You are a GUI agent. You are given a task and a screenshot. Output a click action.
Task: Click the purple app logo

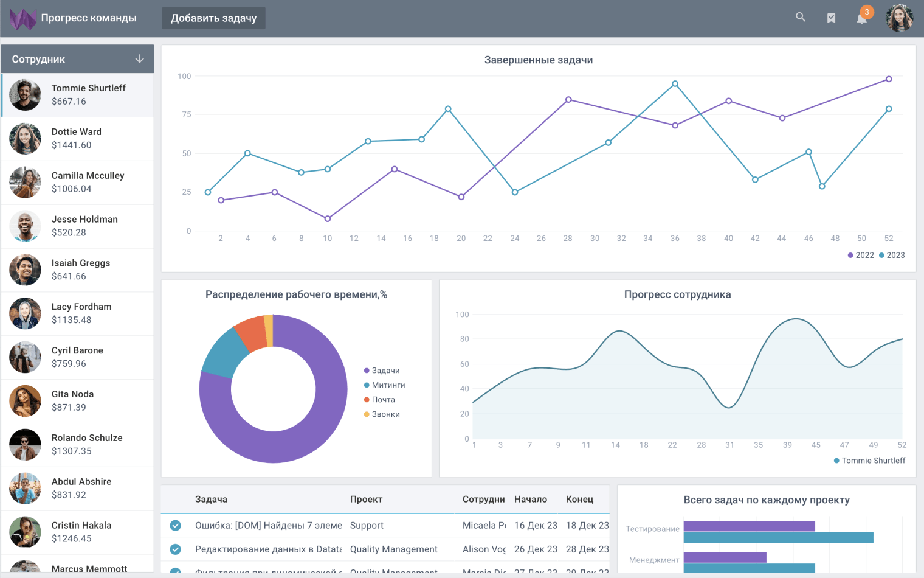point(23,19)
